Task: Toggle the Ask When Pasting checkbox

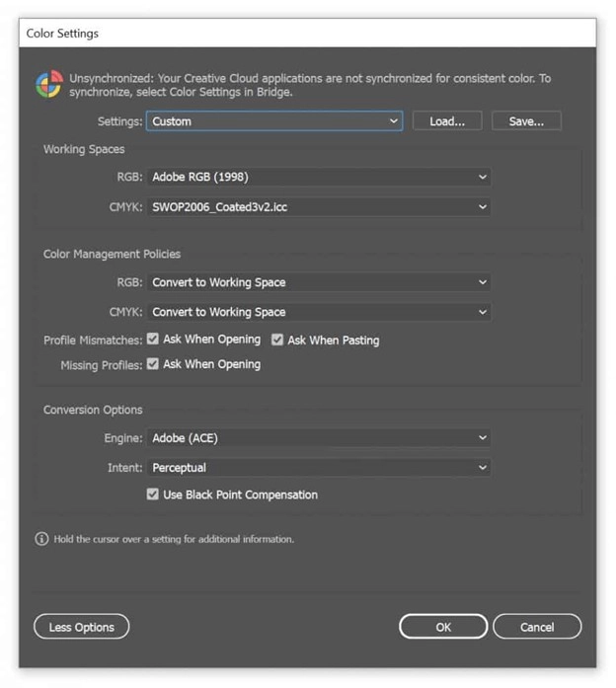Action: 277,340
